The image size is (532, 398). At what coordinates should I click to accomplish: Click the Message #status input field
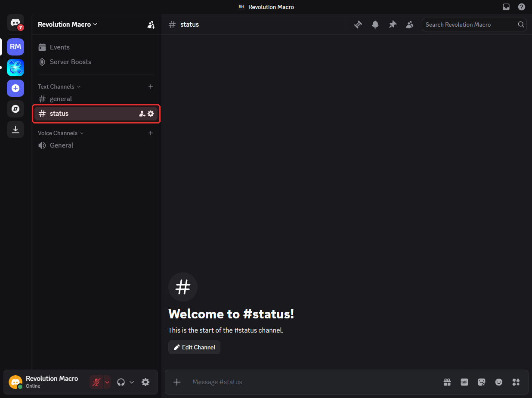[x=313, y=382]
